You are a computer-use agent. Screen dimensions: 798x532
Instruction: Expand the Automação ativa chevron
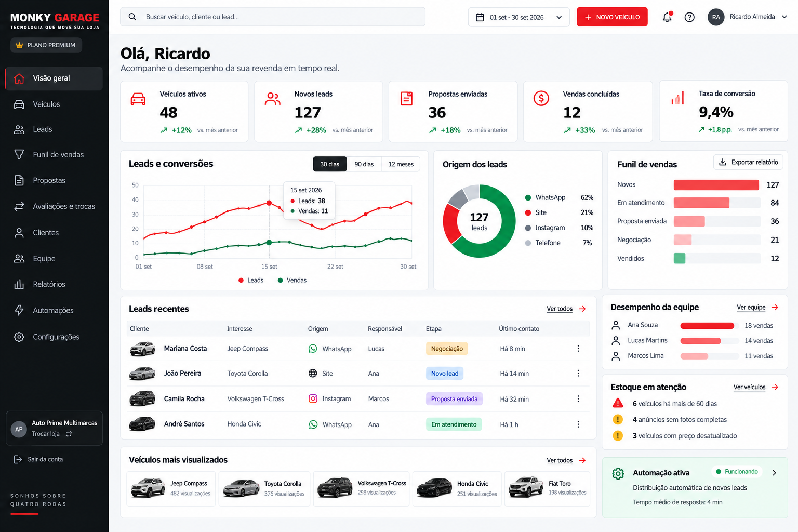coord(774,473)
